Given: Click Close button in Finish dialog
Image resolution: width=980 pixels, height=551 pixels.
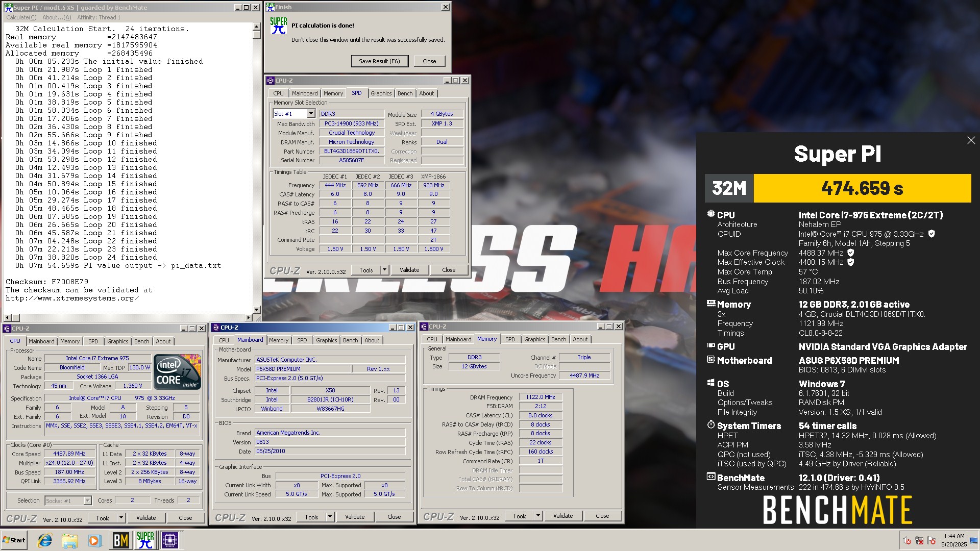Looking at the screenshot, I should point(429,61).
